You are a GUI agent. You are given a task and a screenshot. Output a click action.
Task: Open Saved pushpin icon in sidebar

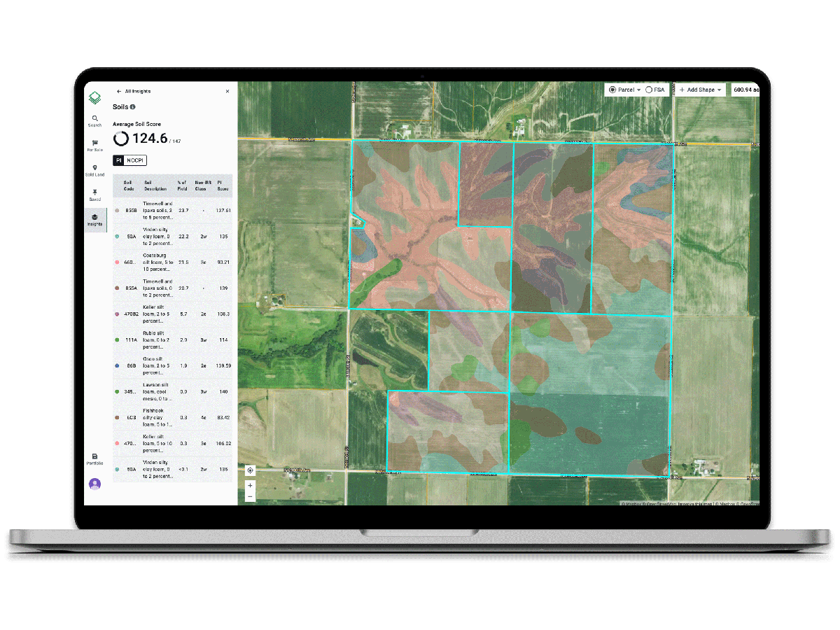[x=94, y=194]
